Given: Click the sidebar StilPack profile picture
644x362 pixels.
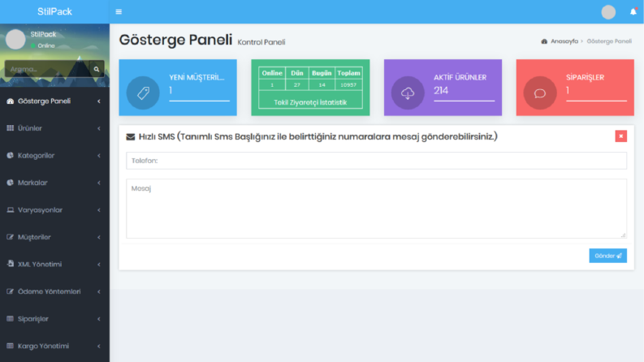Looking at the screenshot, I should [x=15, y=40].
